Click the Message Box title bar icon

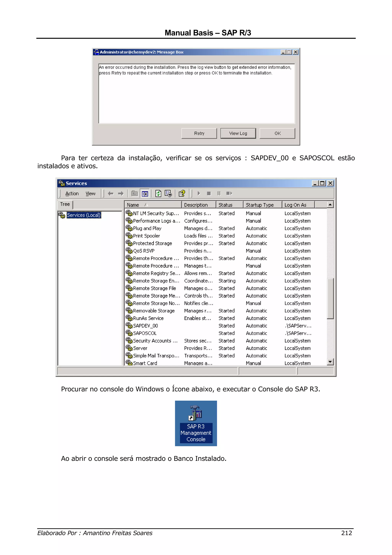click(96, 52)
